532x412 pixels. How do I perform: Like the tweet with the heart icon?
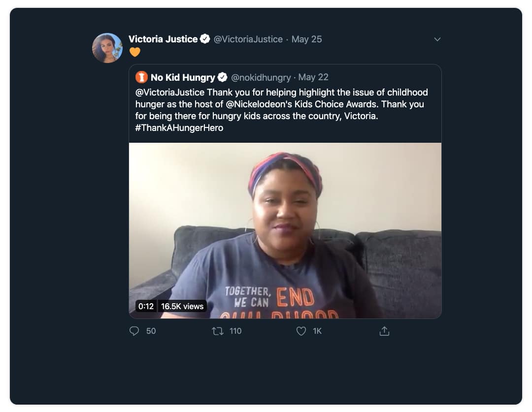[x=301, y=331]
